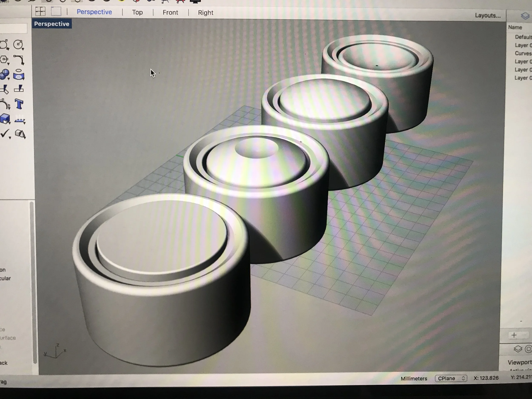This screenshot has height=399, width=532.
Task: Select the Circle tool
Action: point(19,45)
